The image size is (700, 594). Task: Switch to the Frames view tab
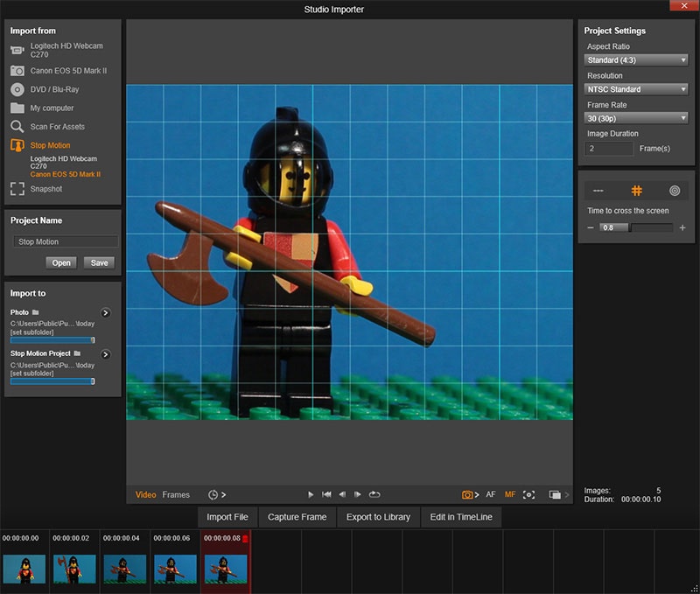(x=176, y=495)
